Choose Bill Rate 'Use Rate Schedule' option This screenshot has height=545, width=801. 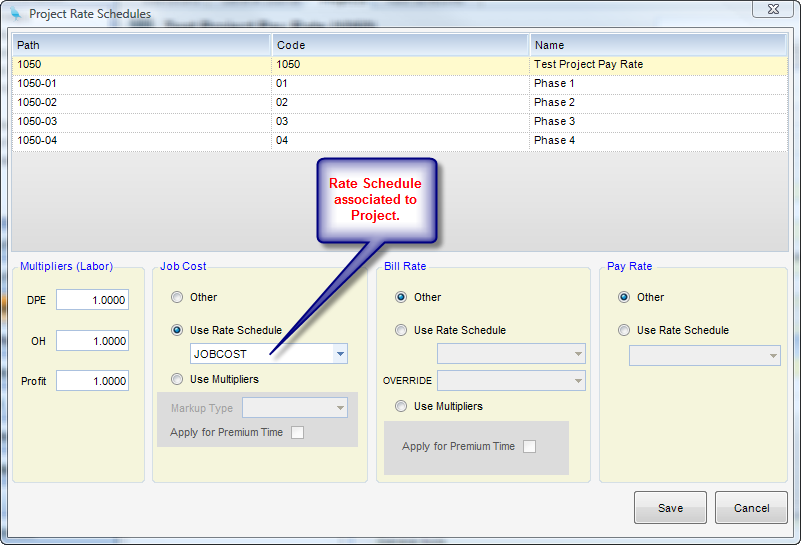coord(401,330)
